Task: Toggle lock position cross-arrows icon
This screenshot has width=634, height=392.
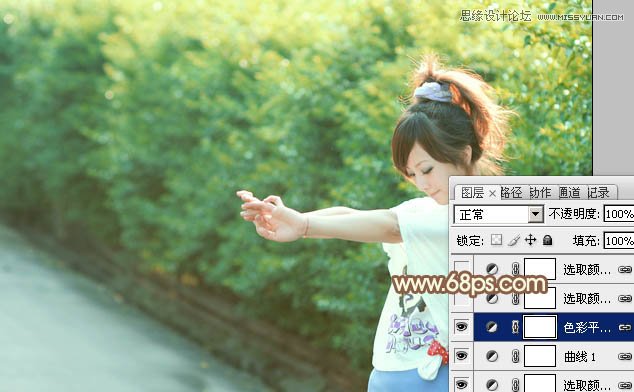Action: (x=530, y=240)
